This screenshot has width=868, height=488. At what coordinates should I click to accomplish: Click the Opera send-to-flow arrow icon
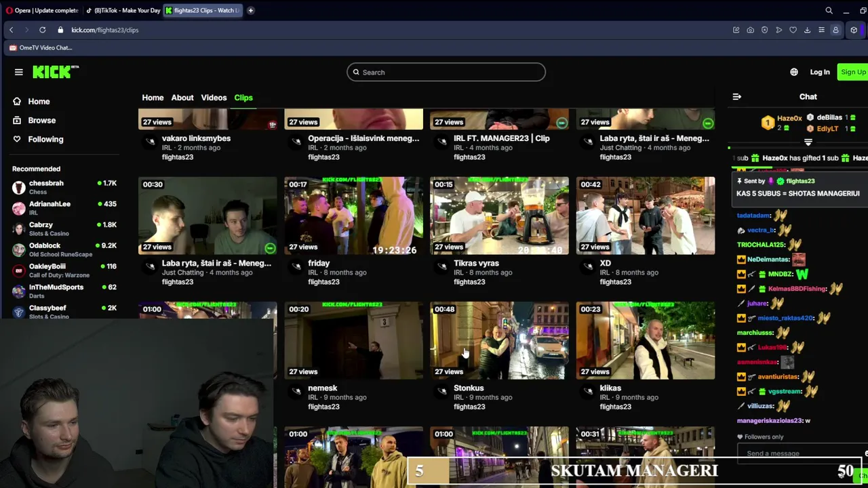coord(778,30)
